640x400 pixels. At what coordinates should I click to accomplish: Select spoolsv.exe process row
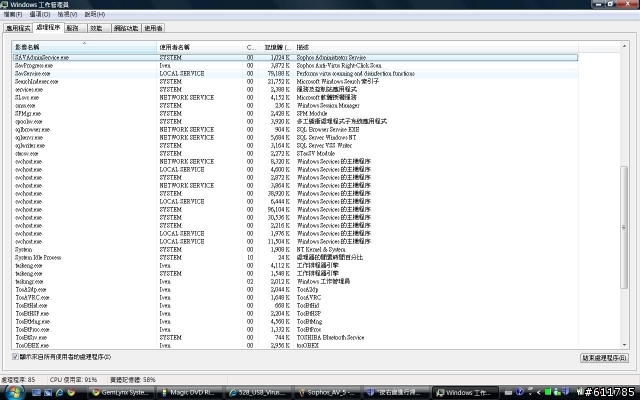click(x=295, y=121)
